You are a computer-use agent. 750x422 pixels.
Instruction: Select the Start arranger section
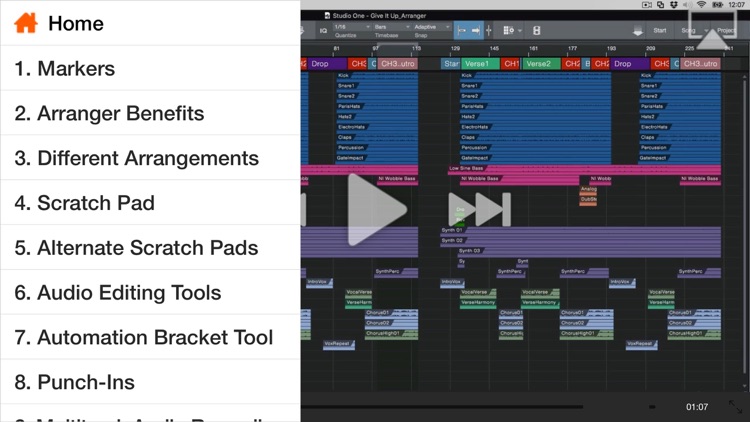[451, 64]
